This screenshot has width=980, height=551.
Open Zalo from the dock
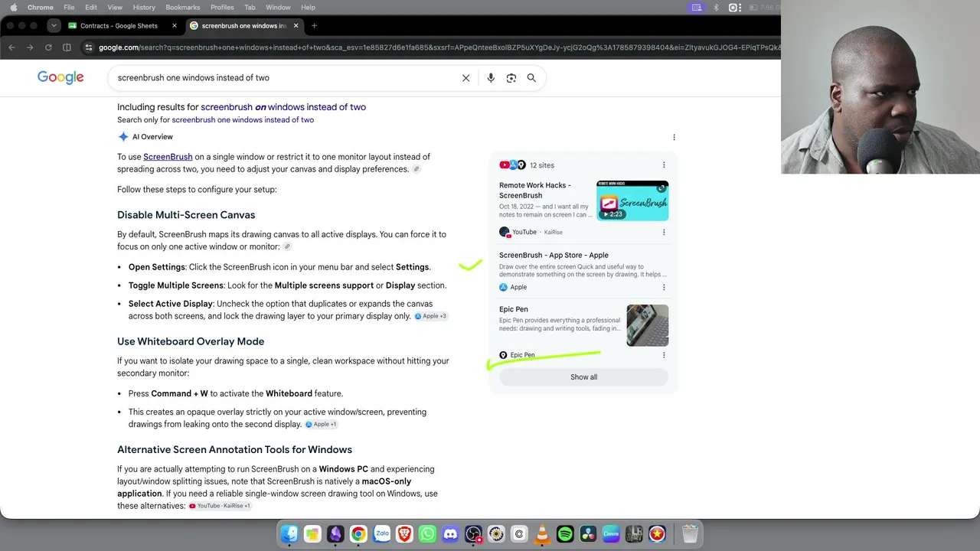(x=381, y=534)
